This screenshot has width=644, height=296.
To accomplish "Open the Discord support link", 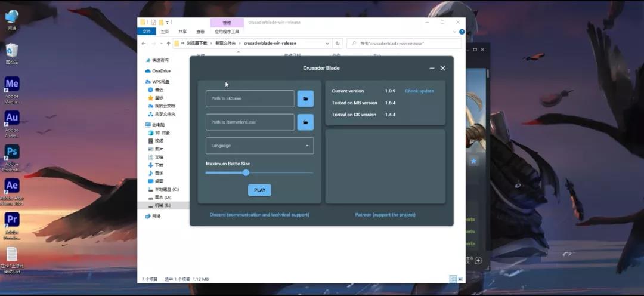I will coord(259,215).
